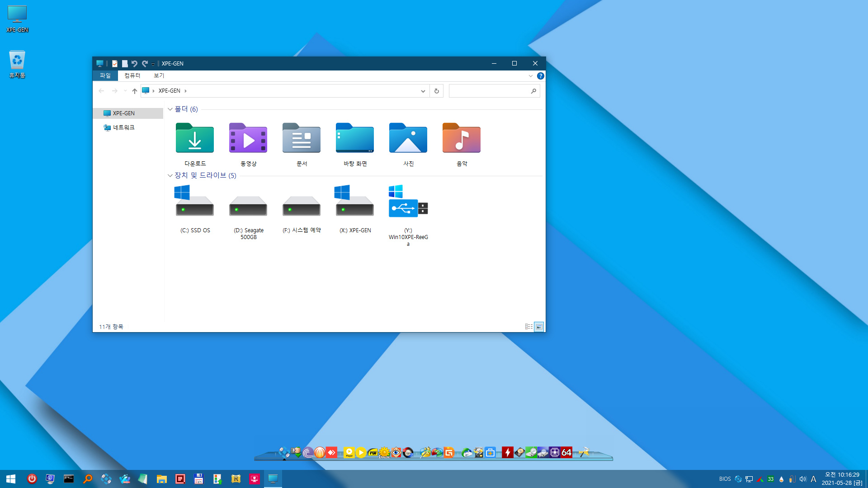Click the chevron before XPE-GEN in address bar
Screen dimensions: 868x488
tap(154, 91)
